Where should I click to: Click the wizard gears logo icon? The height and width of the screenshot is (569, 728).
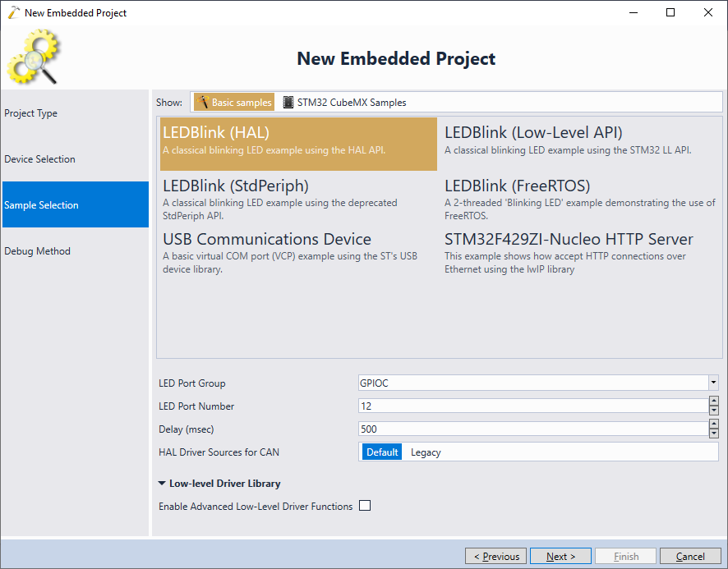coord(34,57)
